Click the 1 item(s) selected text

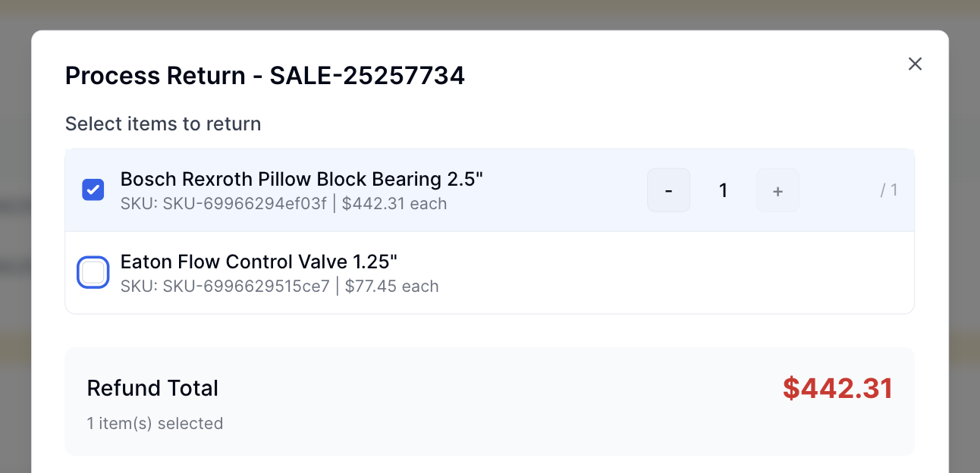(155, 424)
